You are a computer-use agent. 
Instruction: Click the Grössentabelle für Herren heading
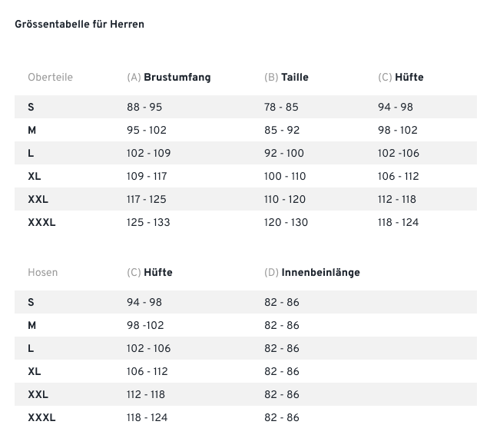tap(79, 25)
